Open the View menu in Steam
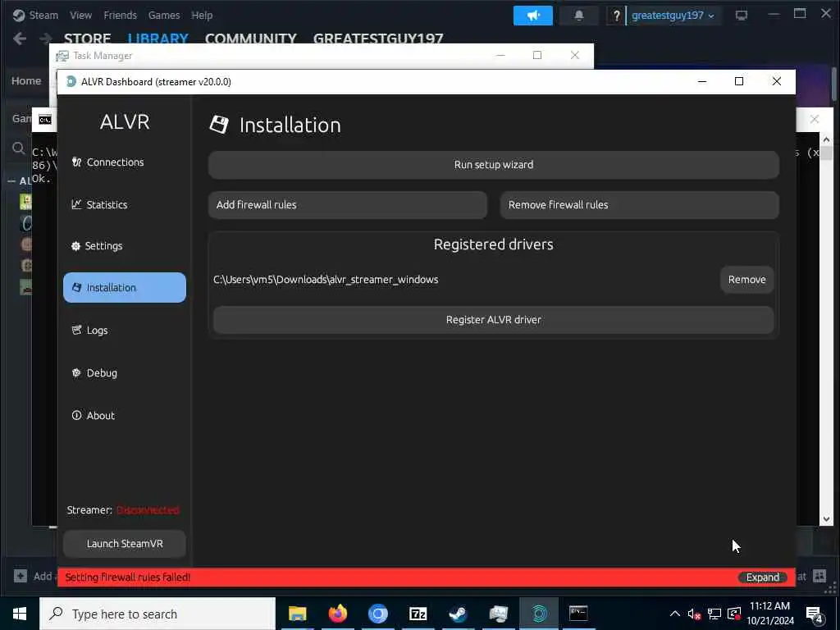Viewport: 840px width, 630px height. click(80, 15)
